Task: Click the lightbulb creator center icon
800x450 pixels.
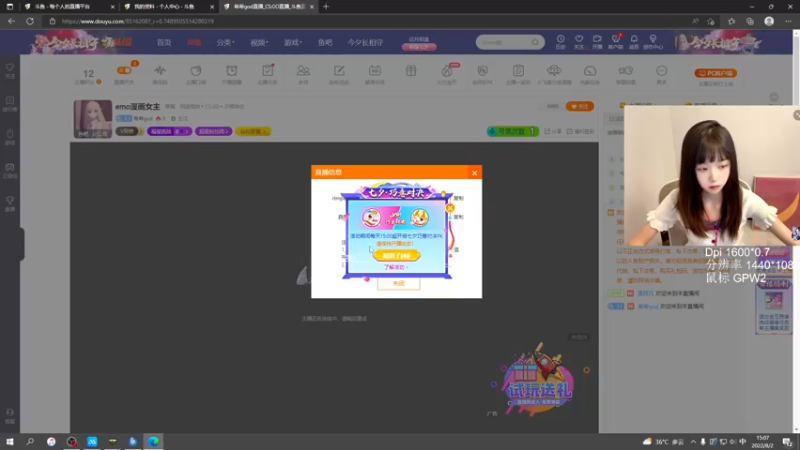Action: click(653, 39)
